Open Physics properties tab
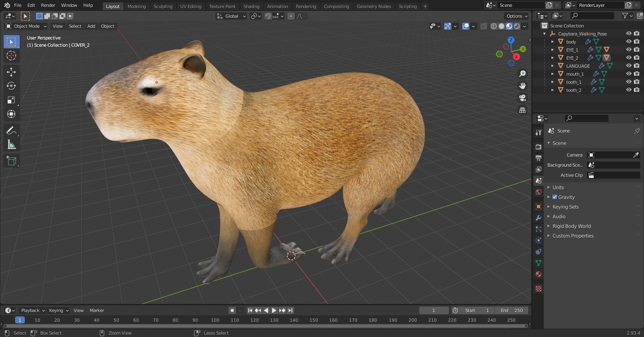Screen dimensions: 644x337 pyautogui.click(x=539, y=240)
